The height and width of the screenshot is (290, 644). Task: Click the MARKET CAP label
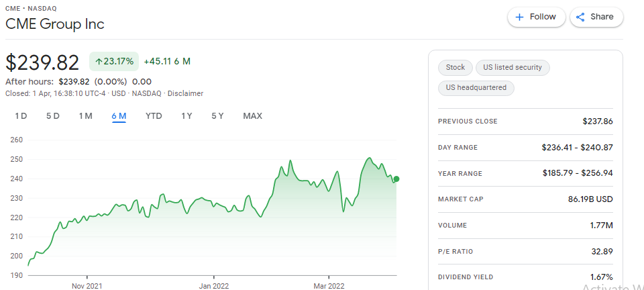coord(461,199)
